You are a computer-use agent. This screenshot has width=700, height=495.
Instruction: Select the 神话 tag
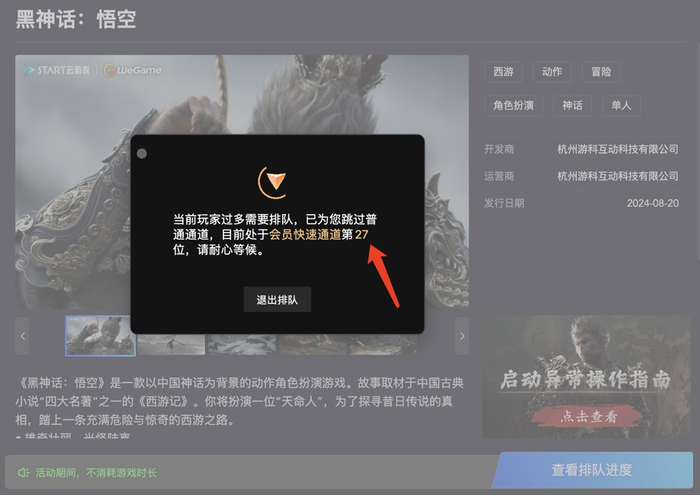pyautogui.click(x=572, y=106)
